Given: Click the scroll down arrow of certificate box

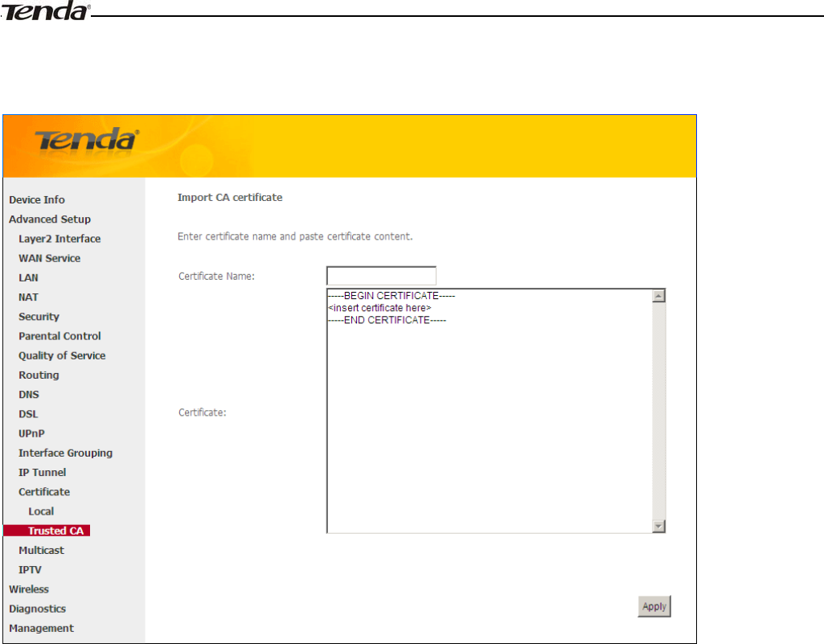Looking at the screenshot, I should [x=658, y=526].
